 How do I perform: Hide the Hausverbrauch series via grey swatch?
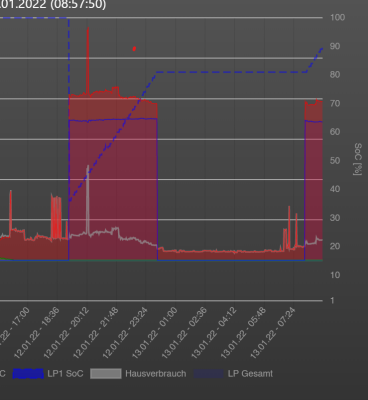pyautogui.click(x=106, y=374)
